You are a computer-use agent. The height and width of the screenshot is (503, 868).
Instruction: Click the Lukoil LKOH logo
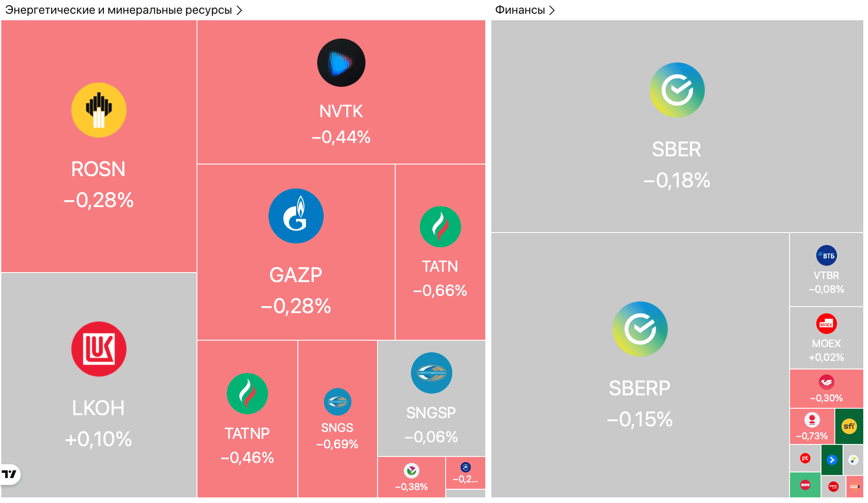pyautogui.click(x=99, y=349)
